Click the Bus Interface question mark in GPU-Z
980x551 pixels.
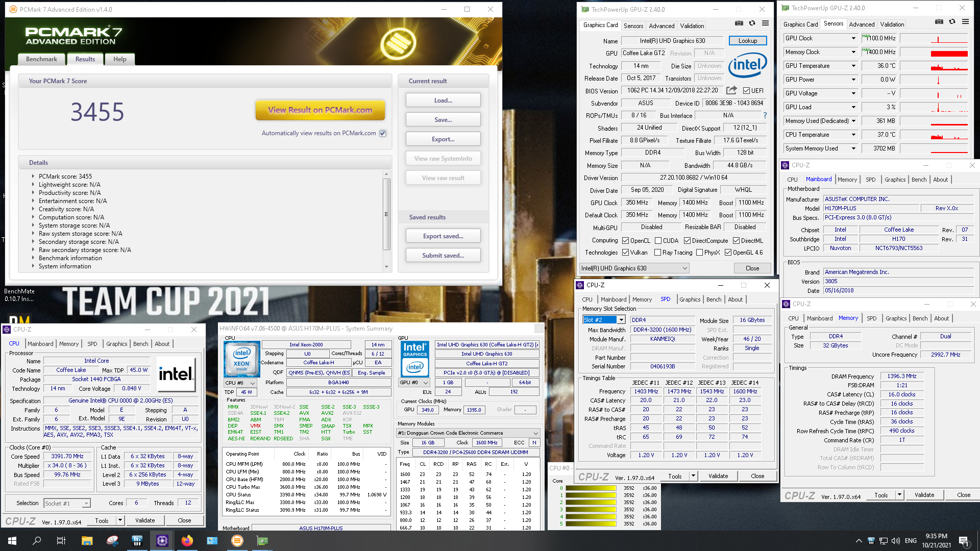(x=765, y=115)
